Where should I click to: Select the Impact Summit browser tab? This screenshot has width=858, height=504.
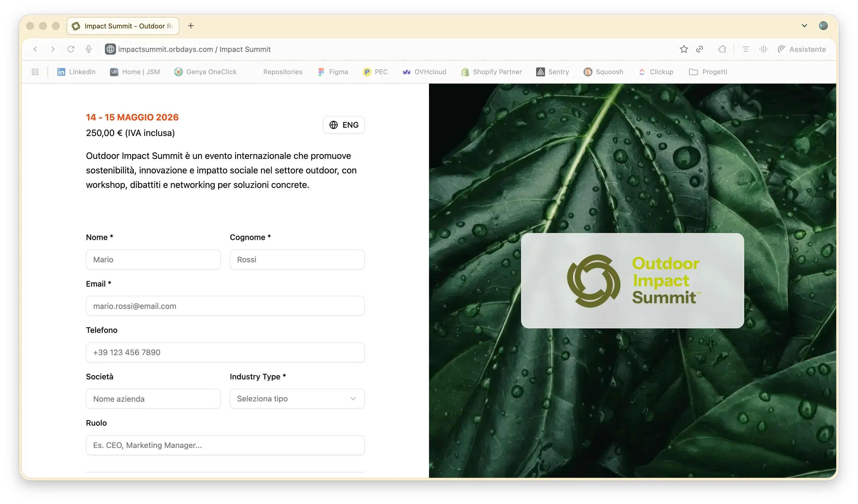tap(122, 26)
